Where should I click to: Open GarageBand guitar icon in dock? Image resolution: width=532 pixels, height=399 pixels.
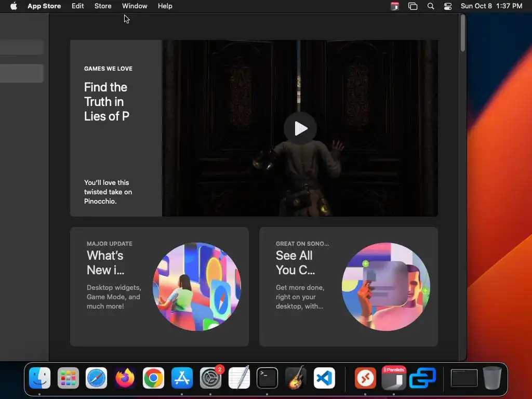[x=296, y=378]
